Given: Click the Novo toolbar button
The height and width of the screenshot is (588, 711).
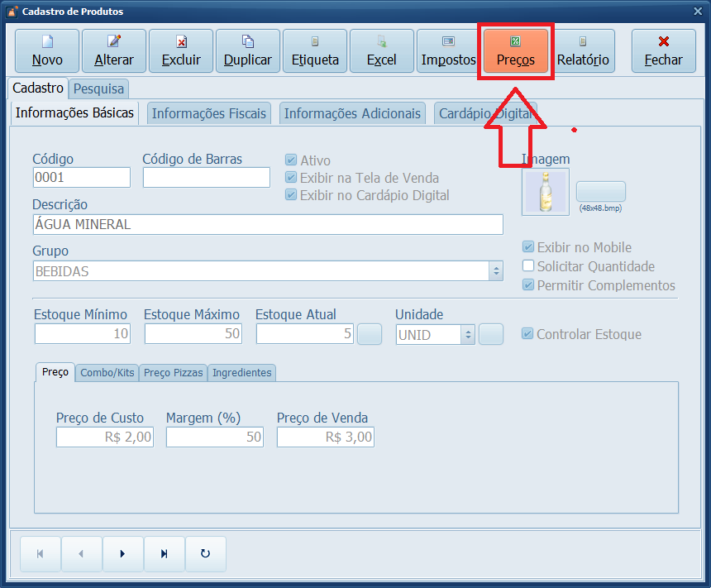Looking at the screenshot, I should 47,51.
